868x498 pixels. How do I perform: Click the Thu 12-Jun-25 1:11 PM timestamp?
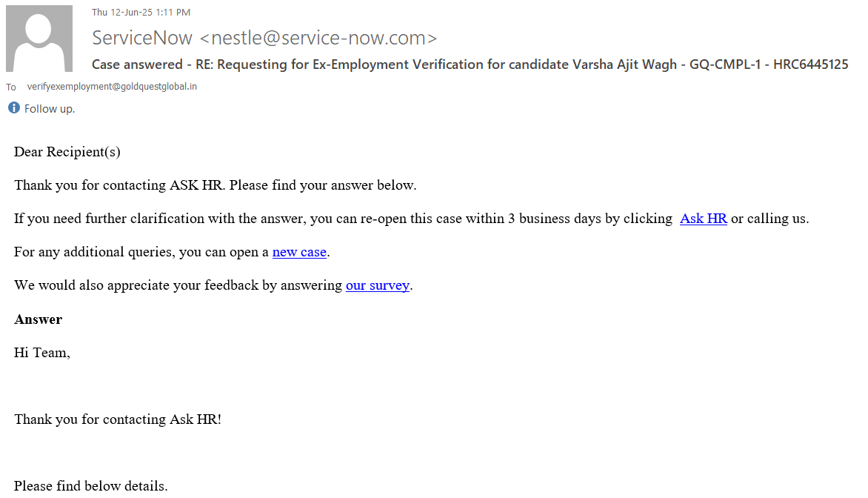[141, 12]
